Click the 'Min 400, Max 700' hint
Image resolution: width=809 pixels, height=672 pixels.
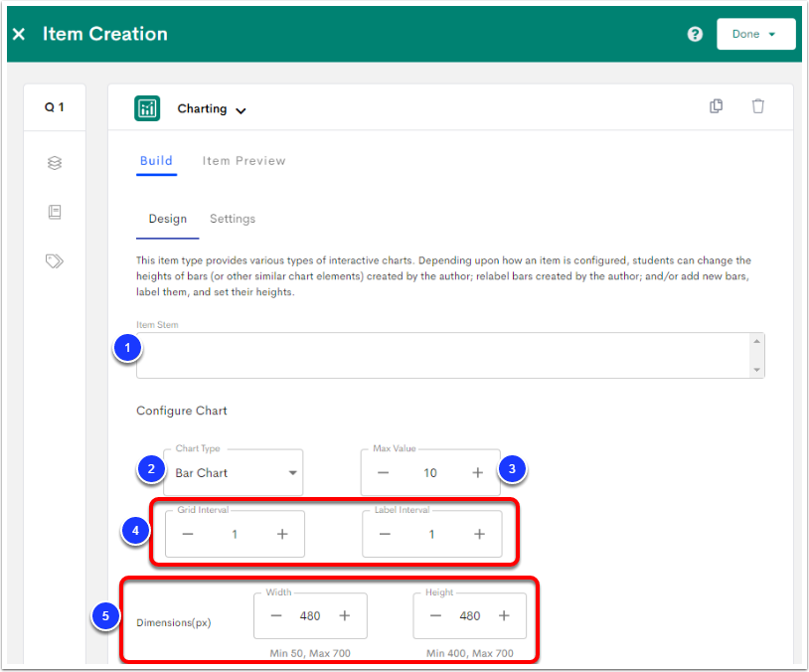[470, 653]
